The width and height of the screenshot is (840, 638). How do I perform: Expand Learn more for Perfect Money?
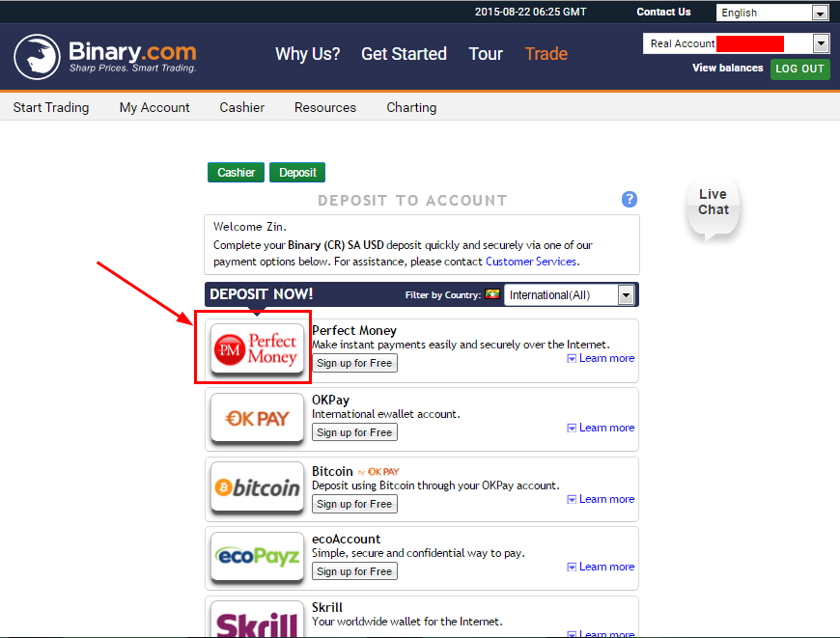(601, 358)
